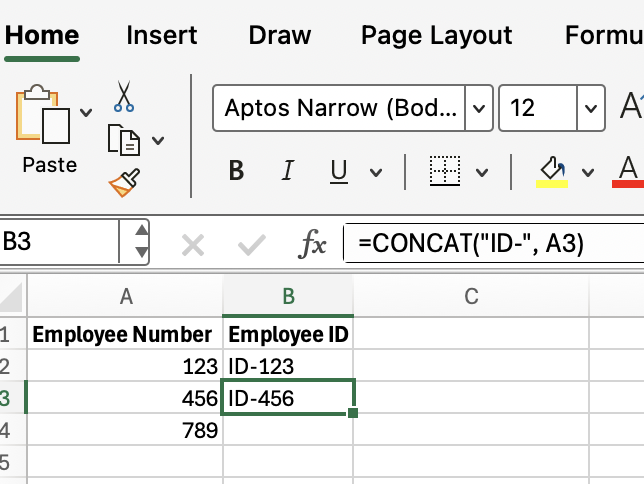Select cell containing 789
644x484 pixels.
pos(125,430)
